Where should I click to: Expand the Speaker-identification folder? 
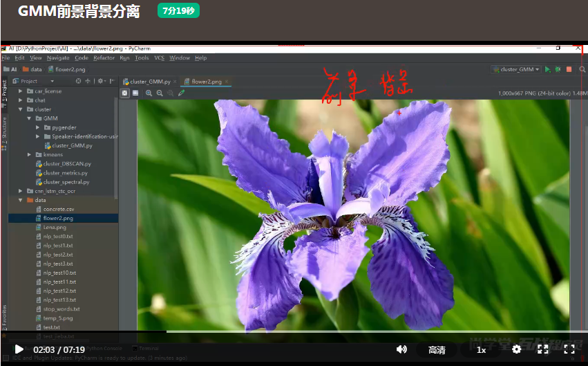(37, 136)
